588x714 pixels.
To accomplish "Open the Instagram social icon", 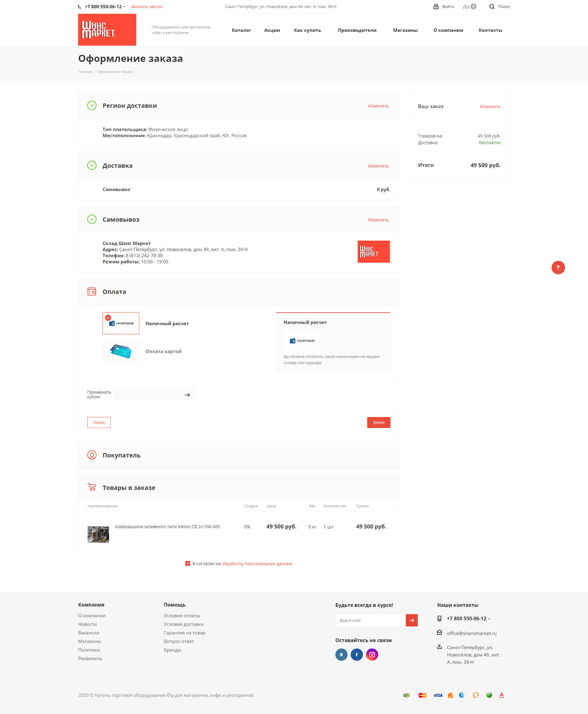I will (x=372, y=654).
